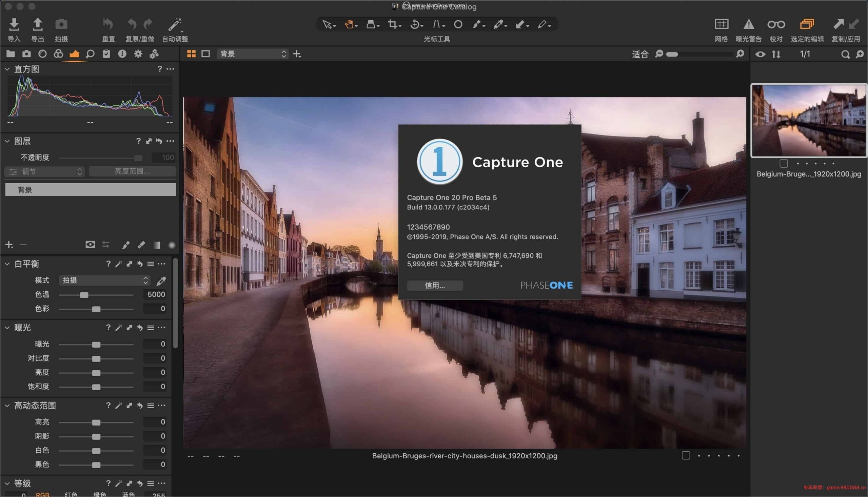
Task: Switch to multi-image grid view layout
Action: tap(191, 54)
